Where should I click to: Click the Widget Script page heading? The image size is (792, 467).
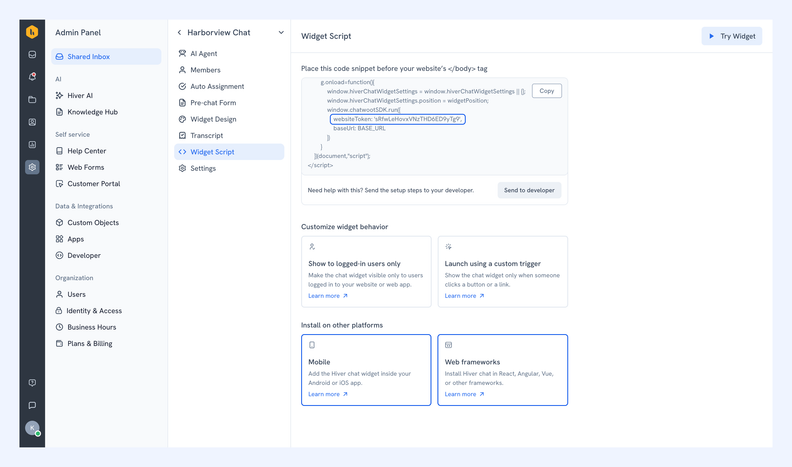click(x=326, y=36)
